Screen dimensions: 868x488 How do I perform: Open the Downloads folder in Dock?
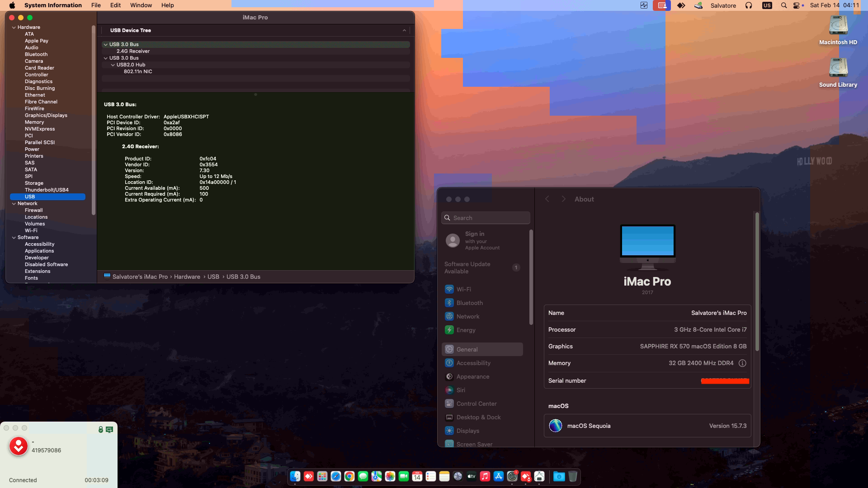coord(559,476)
